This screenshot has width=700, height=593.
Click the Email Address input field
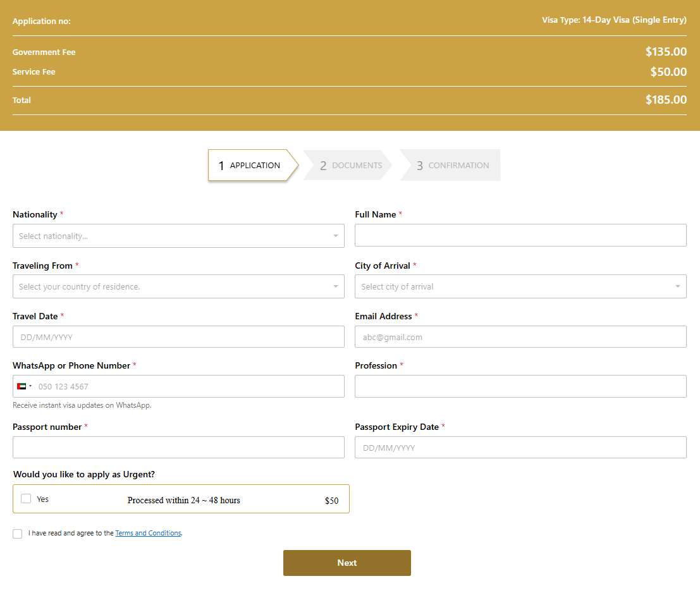520,337
